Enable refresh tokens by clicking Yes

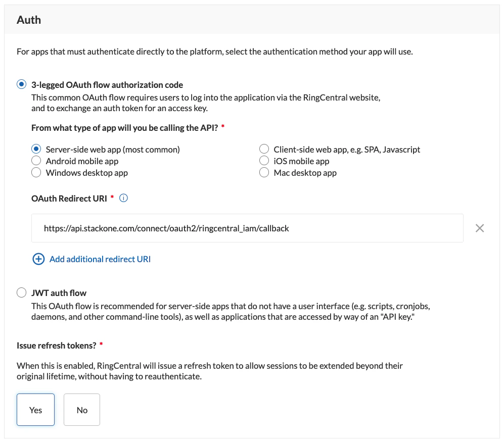[35, 410]
